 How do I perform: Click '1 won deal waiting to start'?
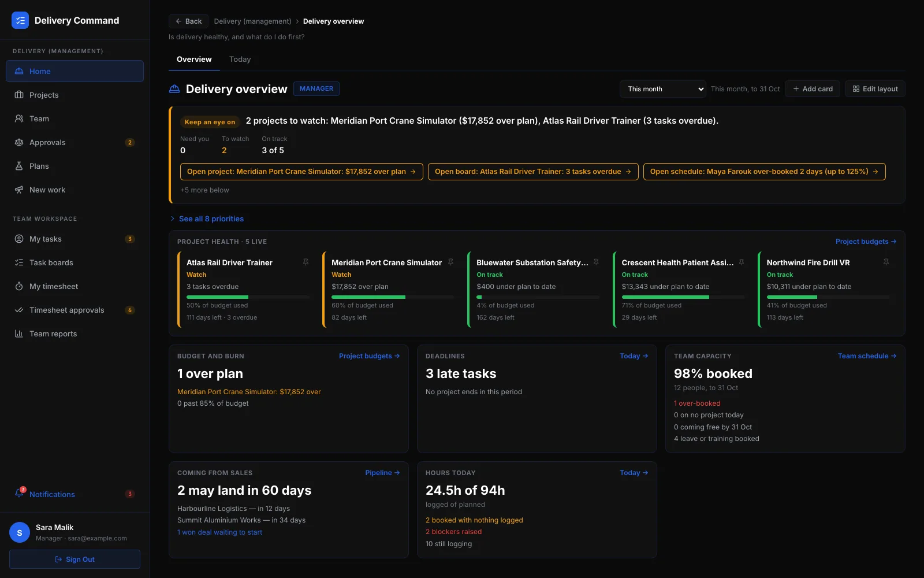[x=219, y=532]
